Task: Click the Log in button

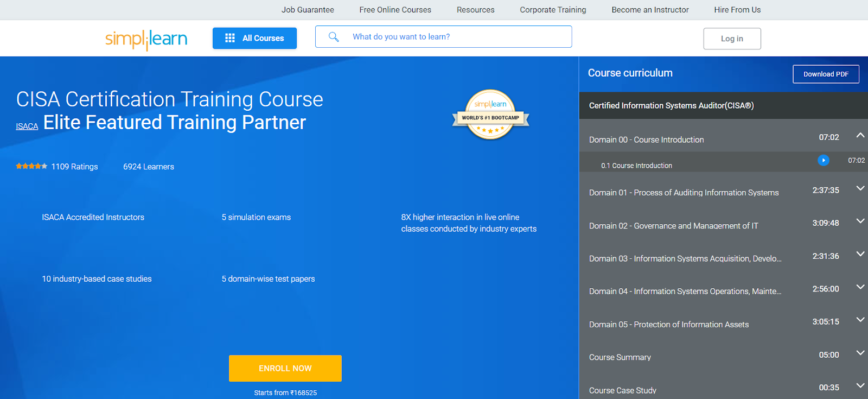Action: tap(732, 39)
